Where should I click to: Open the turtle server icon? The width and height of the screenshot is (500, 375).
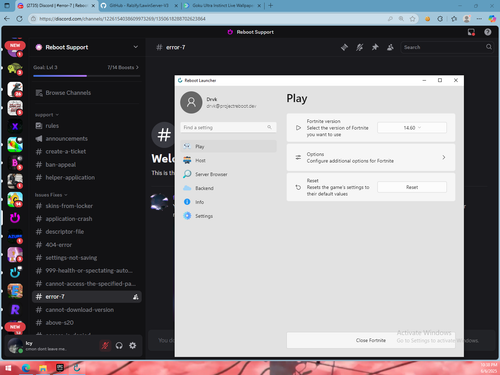pyautogui.click(x=15, y=69)
